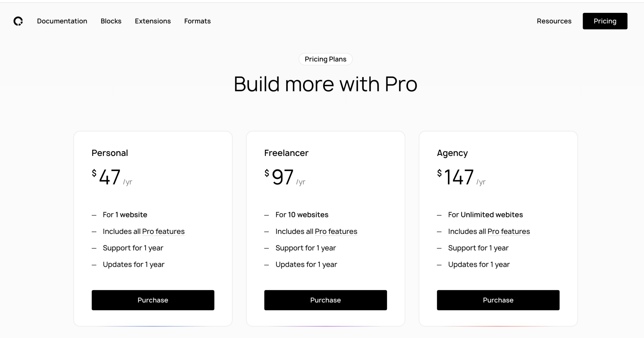Viewport: 644px width, 338px height.
Task: Purchase the Freelancer plan
Action: [x=326, y=300]
